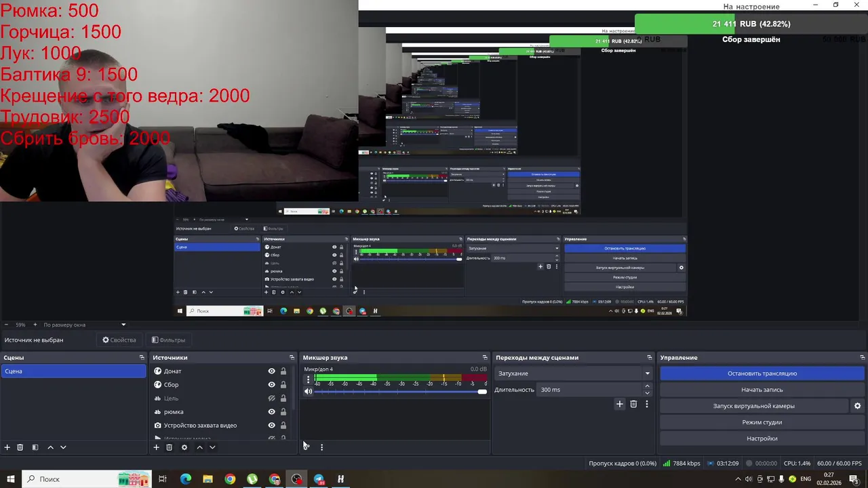The width and height of the screenshot is (868, 488).
Task: Toggle lock on рюмка source
Action: 283,412
